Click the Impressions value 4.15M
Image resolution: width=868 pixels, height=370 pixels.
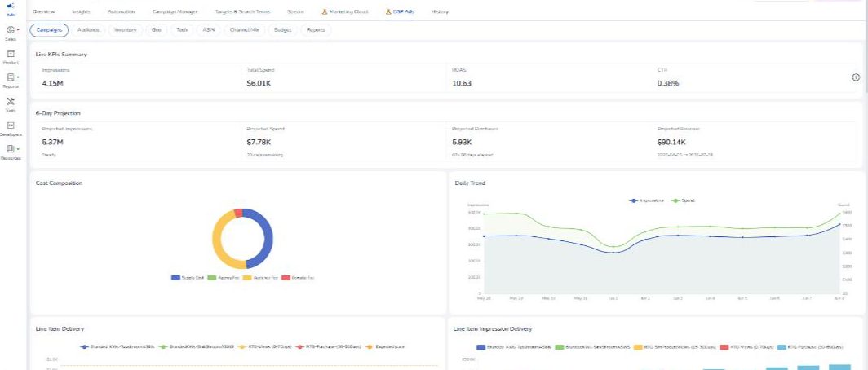tap(52, 83)
